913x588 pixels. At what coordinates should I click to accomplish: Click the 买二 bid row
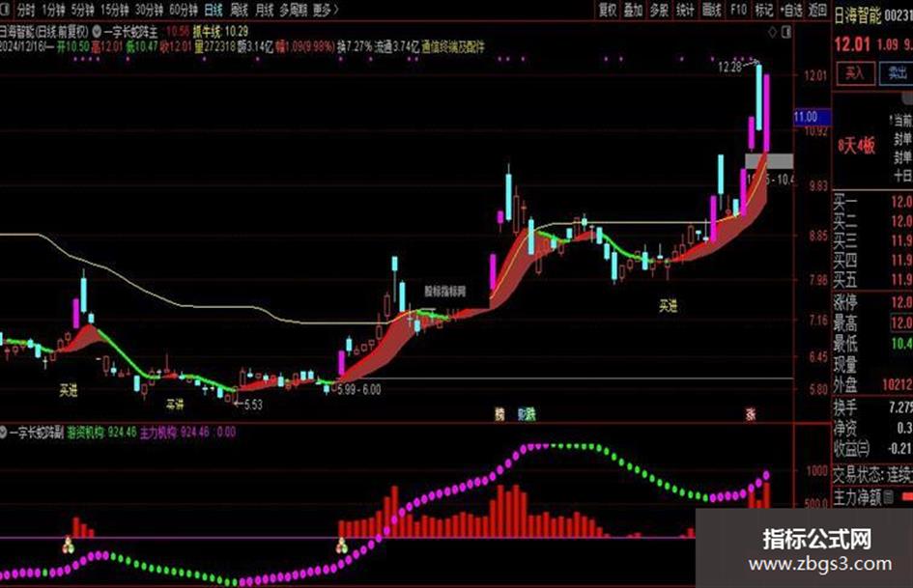point(872,222)
